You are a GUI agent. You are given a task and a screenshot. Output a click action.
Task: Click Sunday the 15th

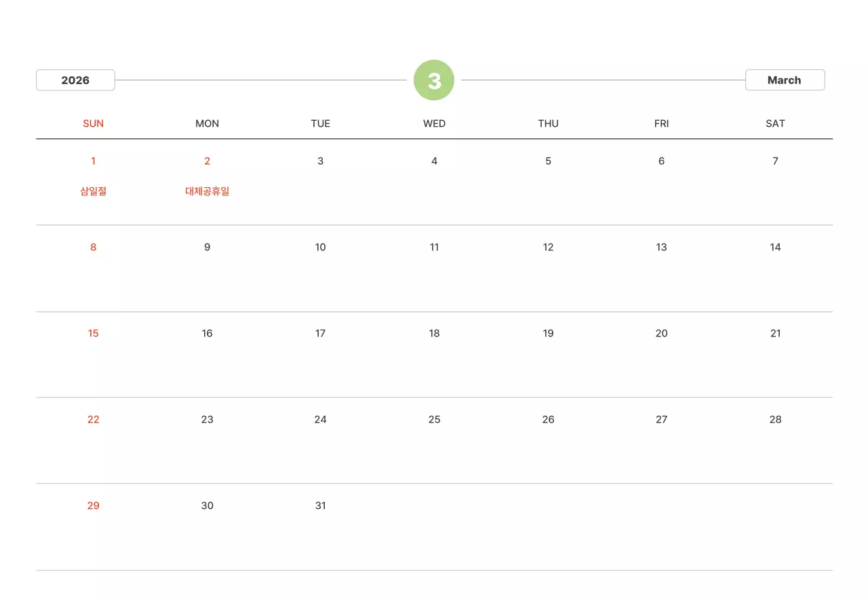coord(94,333)
